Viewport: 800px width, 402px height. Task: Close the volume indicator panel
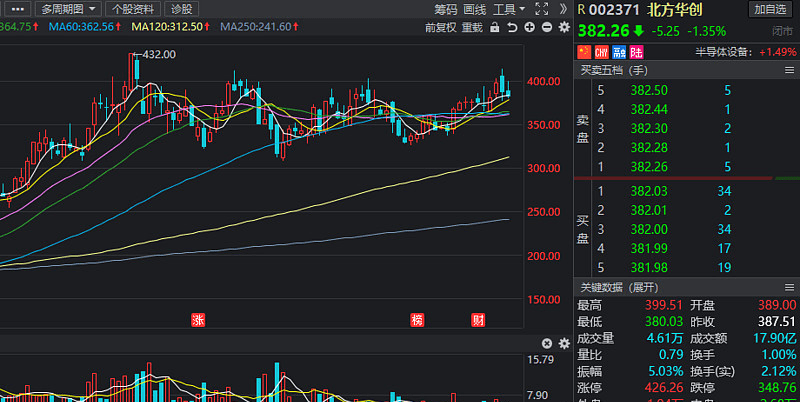pos(547,343)
